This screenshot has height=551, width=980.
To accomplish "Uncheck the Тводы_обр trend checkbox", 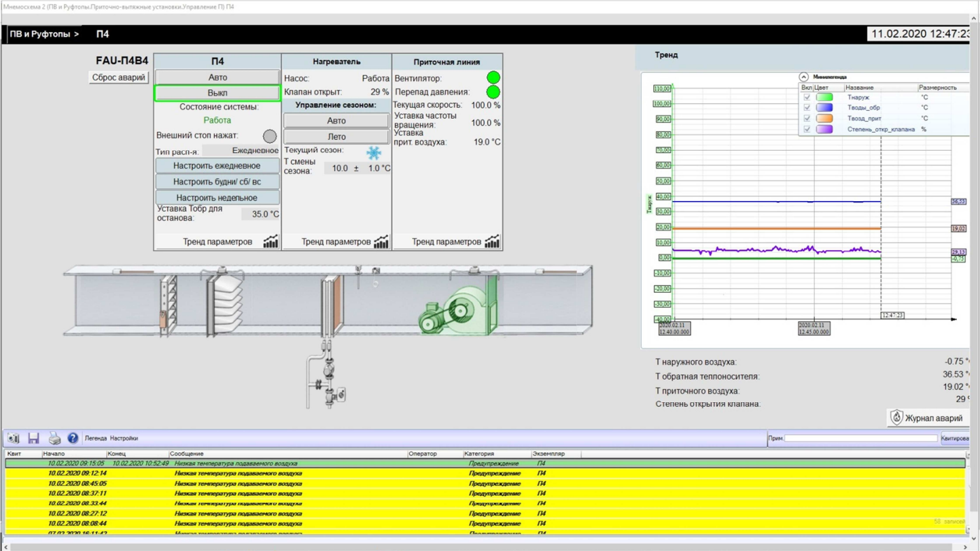I will tap(807, 107).
